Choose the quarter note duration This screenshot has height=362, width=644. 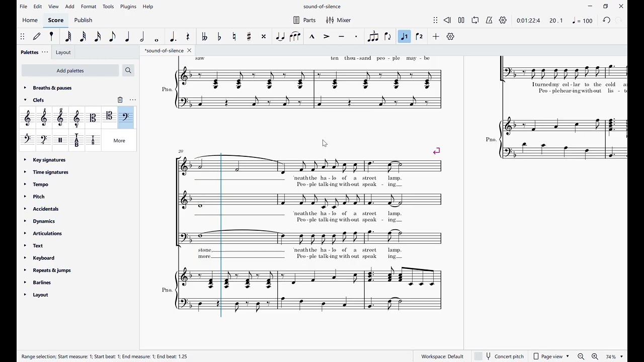point(127,37)
